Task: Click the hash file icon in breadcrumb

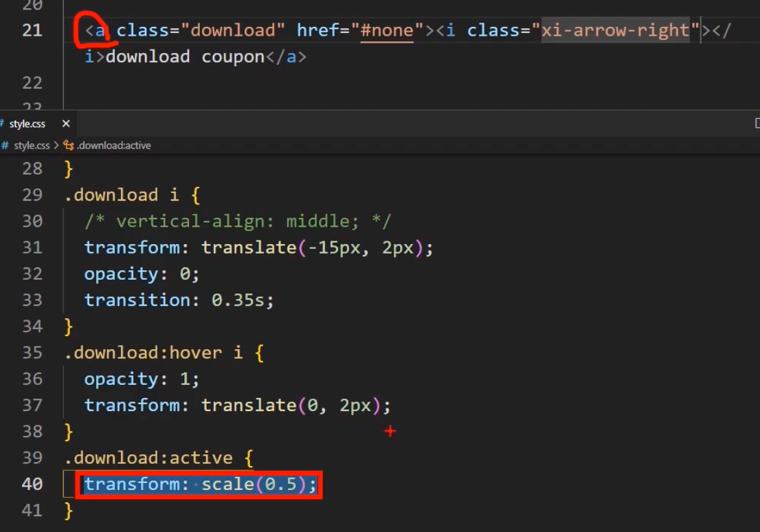Action: (5, 146)
